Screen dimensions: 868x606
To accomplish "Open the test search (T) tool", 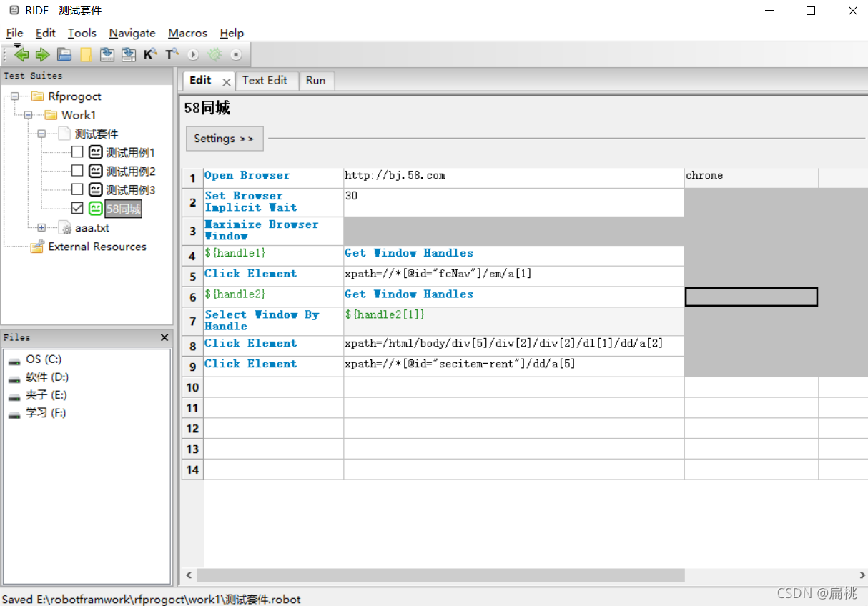I will (172, 54).
